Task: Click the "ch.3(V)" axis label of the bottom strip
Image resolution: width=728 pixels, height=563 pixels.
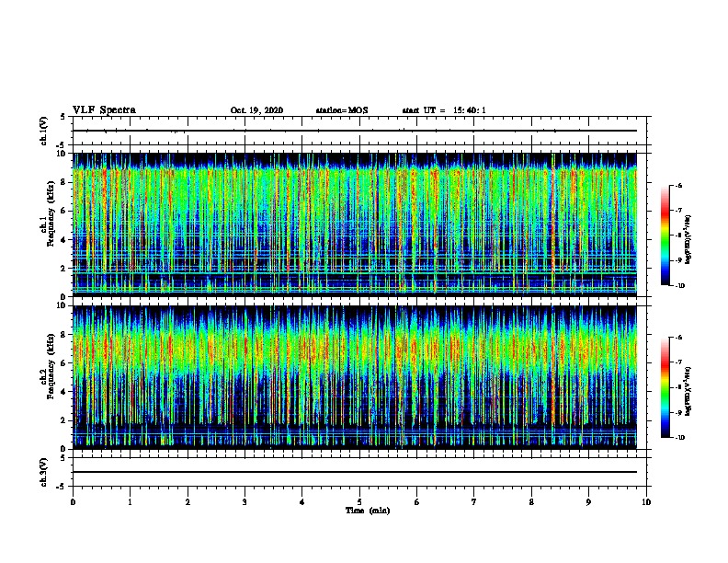Action: [43, 472]
